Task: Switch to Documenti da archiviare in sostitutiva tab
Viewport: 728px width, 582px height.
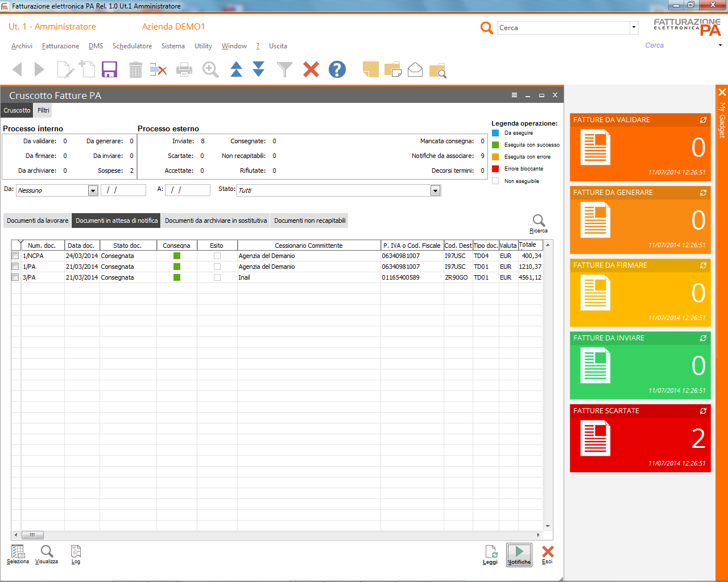Action: coord(216,221)
